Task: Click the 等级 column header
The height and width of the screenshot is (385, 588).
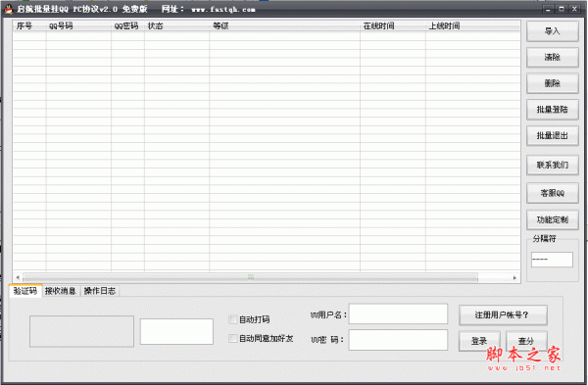Action: click(x=285, y=25)
